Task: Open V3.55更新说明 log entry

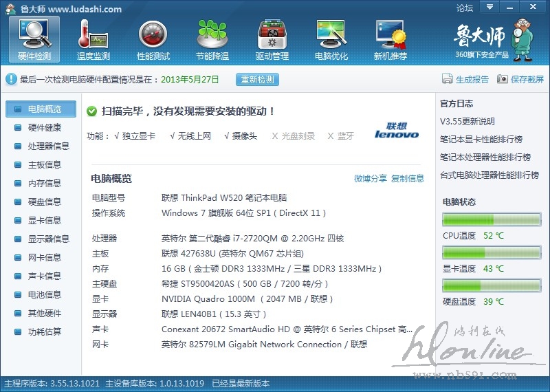Action: (x=467, y=122)
